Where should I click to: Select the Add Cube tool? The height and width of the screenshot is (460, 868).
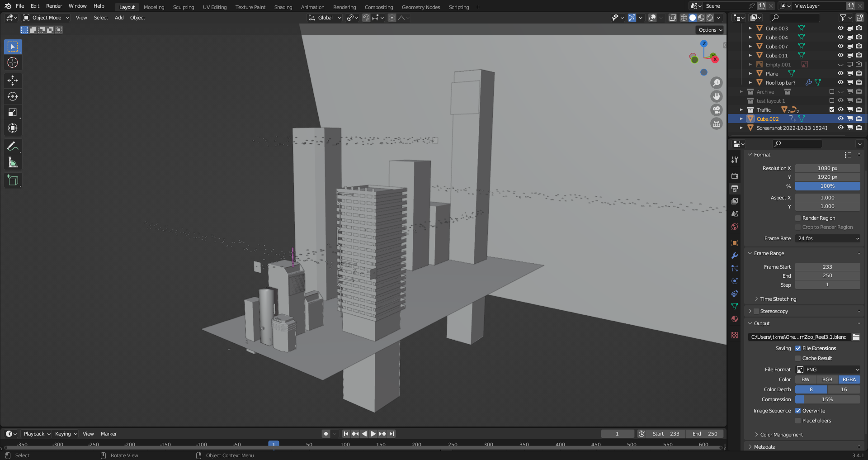click(13, 180)
